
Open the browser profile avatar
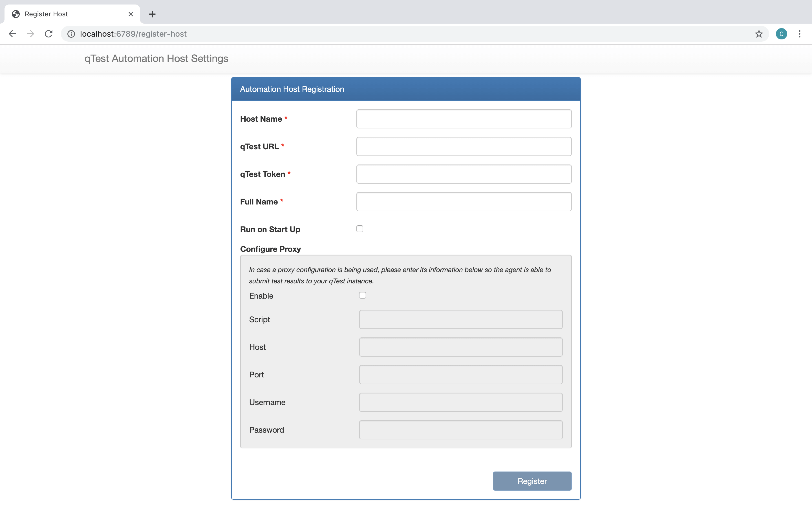(x=781, y=34)
